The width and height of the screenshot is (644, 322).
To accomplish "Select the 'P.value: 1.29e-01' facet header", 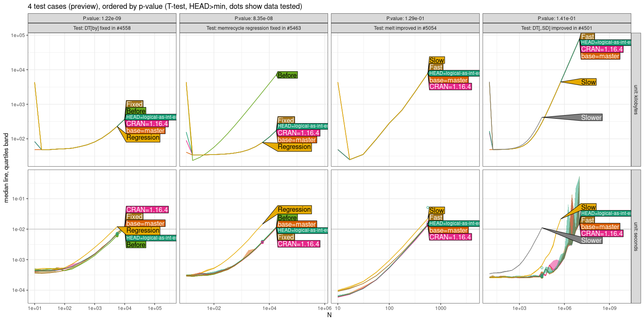I will pyautogui.click(x=405, y=19).
